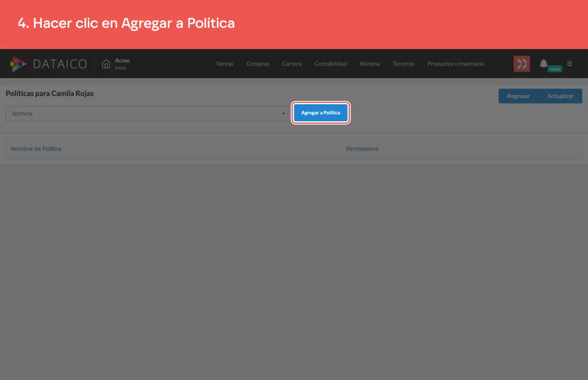588x380 pixels.
Task: Click the Políticas para Camila Rojas heading
Action: tap(50, 94)
